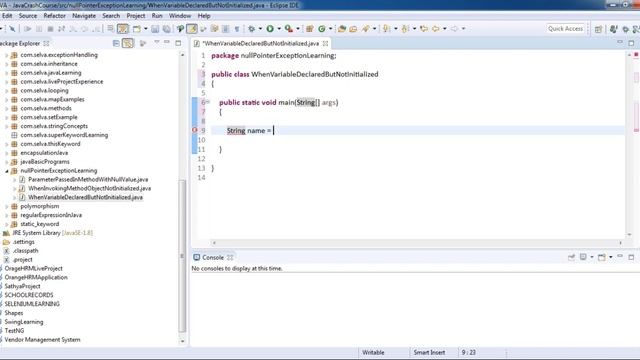Click editor horizontal scrollbar right arrow
The height and width of the screenshot is (360, 640).
620,243
